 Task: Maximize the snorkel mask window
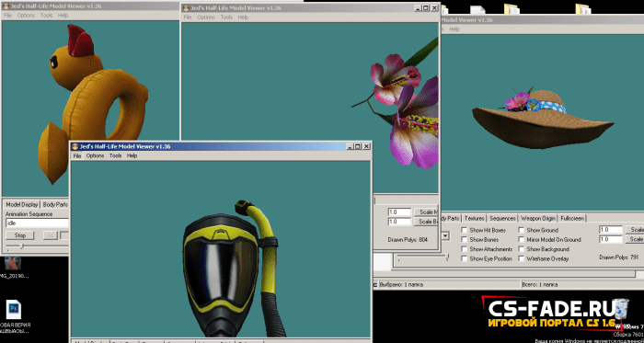pyautogui.click(x=357, y=146)
